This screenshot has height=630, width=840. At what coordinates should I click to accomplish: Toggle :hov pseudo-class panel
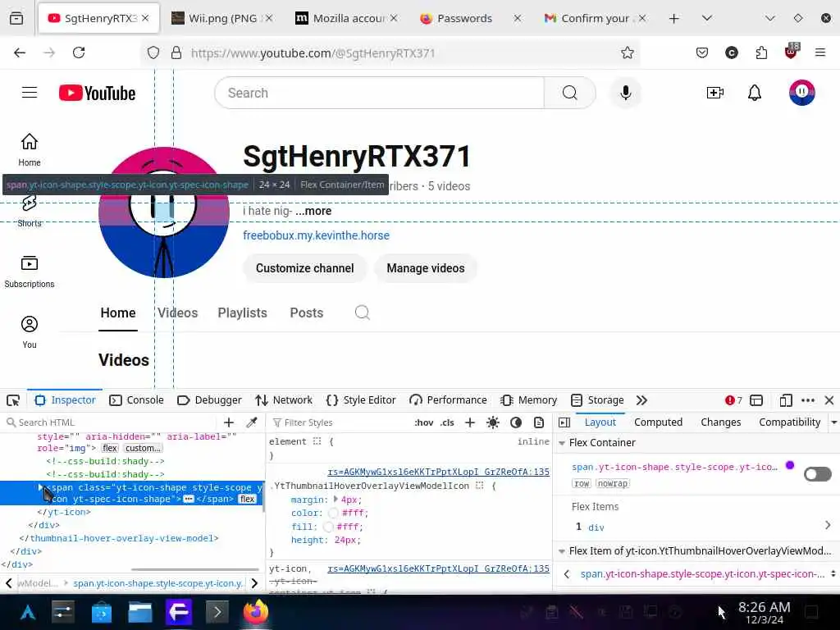point(424,422)
